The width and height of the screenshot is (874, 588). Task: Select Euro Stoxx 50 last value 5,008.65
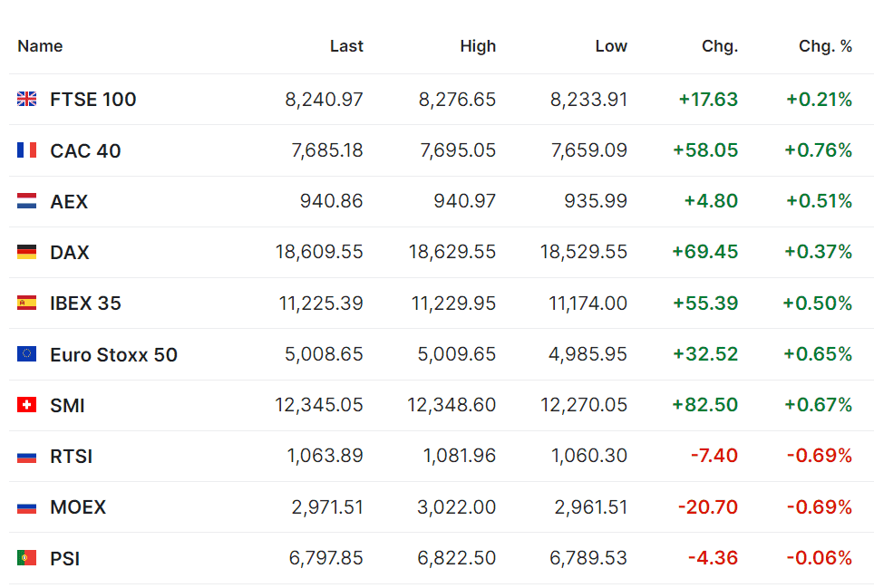coord(325,354)
